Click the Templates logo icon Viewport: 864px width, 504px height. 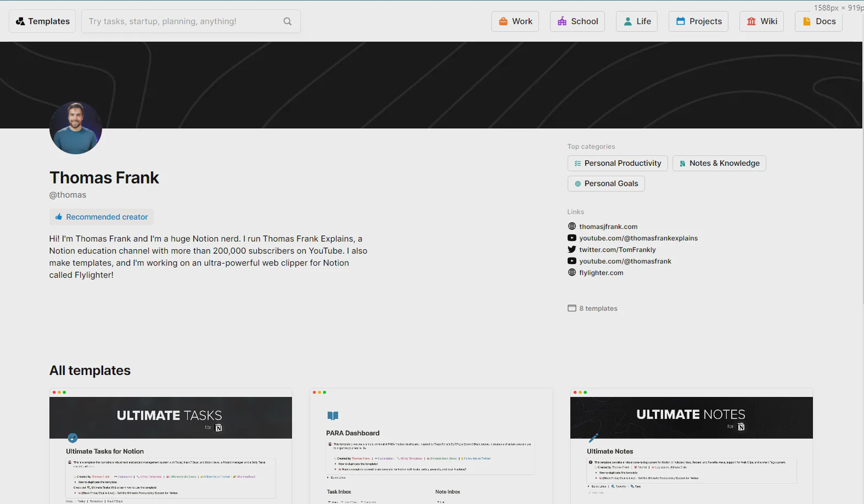click(x=20, y=21)
